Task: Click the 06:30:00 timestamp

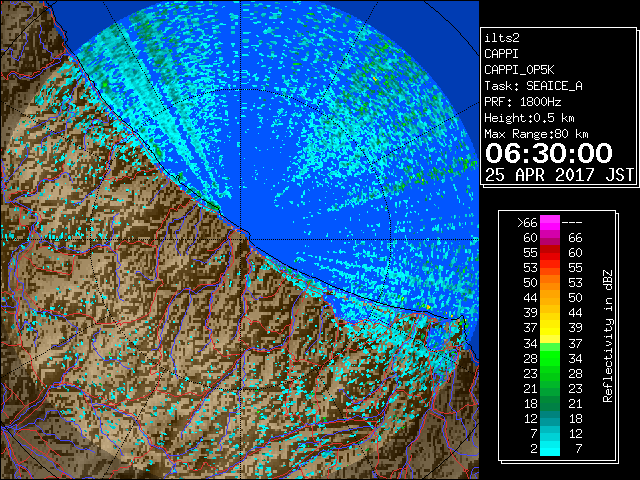Action: tap(549, 153)
